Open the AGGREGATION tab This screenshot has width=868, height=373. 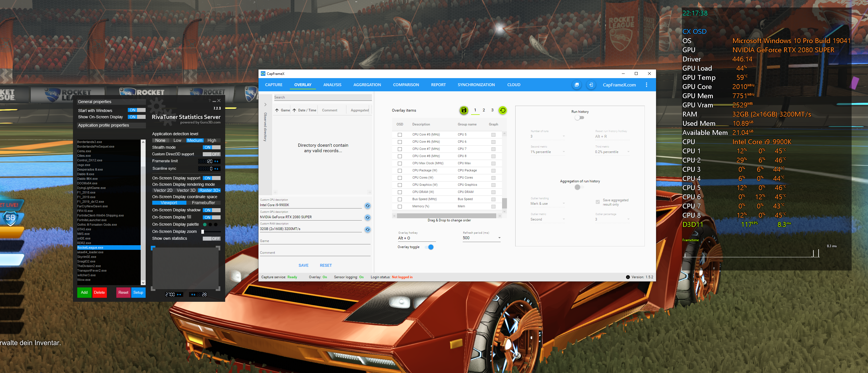click(367, 85)
